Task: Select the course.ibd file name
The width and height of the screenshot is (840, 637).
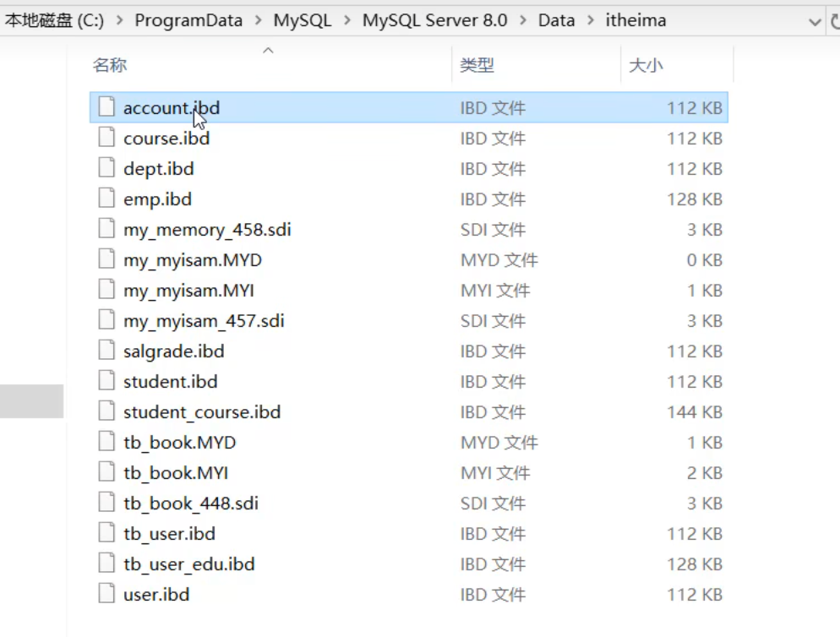Action: (x=166, y=138)
